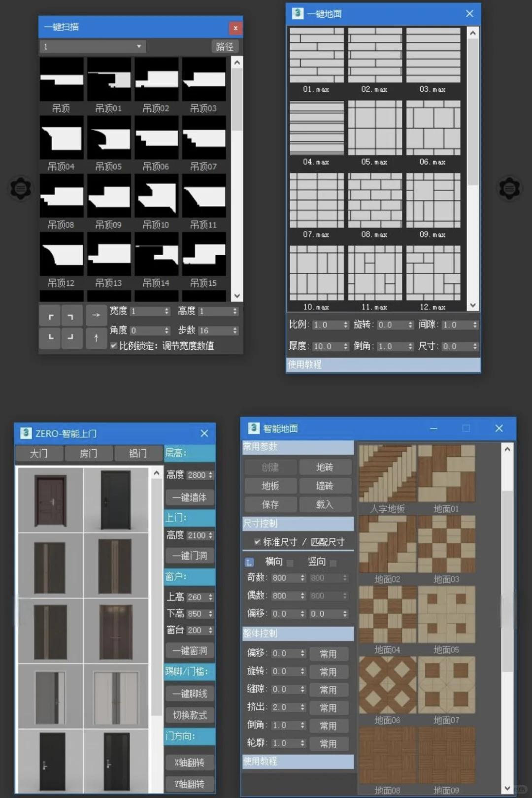Click the right gear-shaped menu icon

(509, 188)
